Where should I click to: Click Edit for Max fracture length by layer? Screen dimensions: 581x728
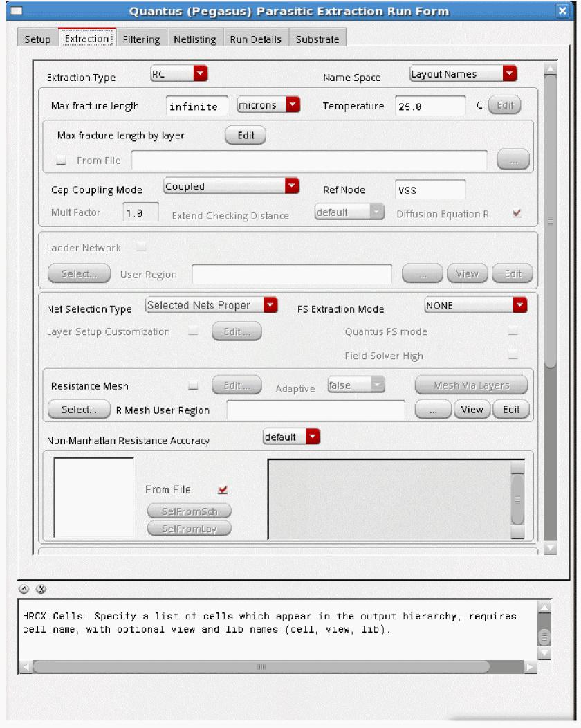[x=246, y=135]
